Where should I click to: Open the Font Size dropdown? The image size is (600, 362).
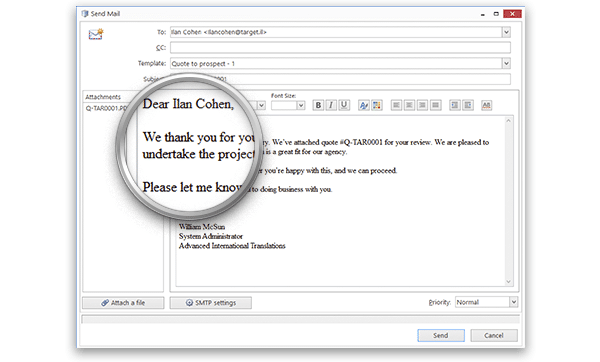[x=301, y=105]
